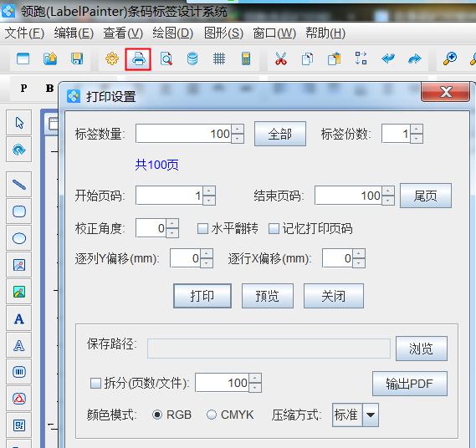
Task: Decrease 结束页码 with down spinner
Action: point(388,201)
